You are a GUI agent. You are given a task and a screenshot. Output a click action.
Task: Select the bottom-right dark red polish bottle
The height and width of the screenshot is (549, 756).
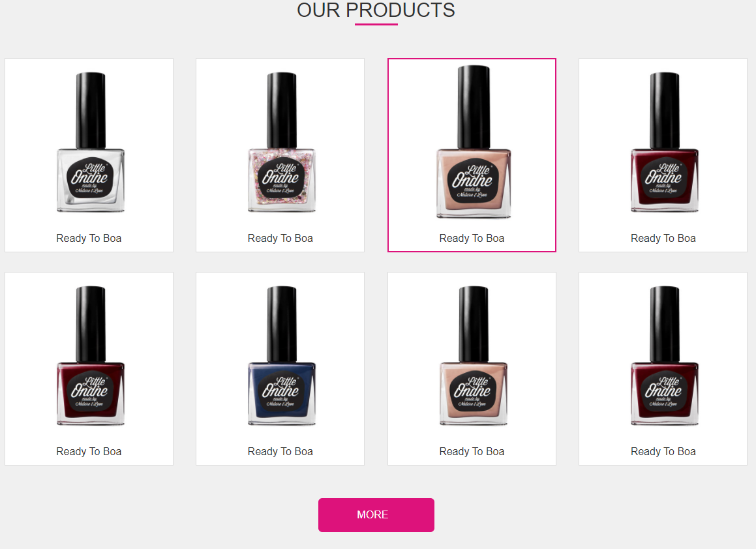coord(665,356)
